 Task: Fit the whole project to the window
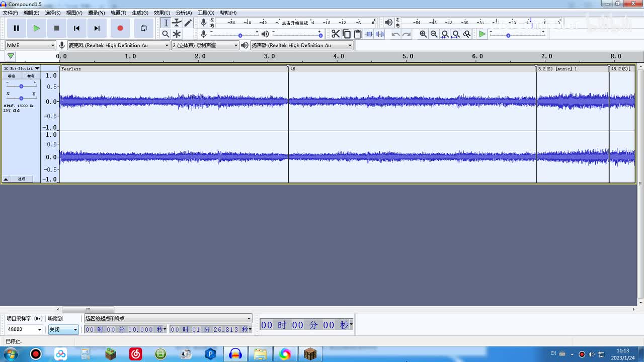pyautogui.click(x=456, y=34)
